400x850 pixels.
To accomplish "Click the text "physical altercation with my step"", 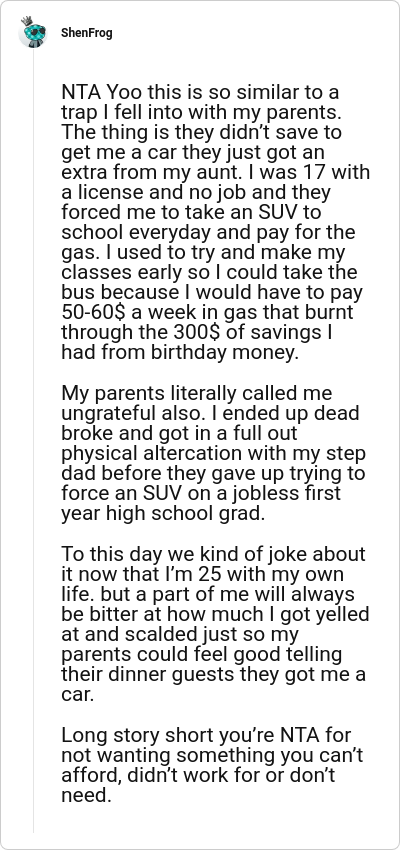I will pyautogui.click(x=214, y=453).
